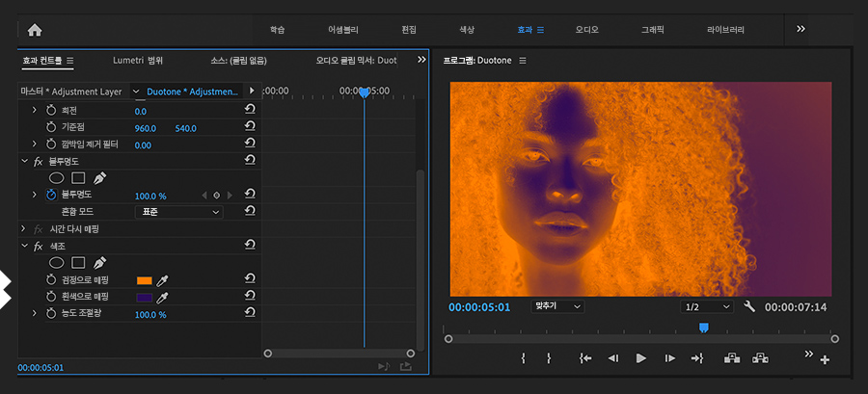
Task: Create 4-point rectangle mask under 불투명도
Action: point(78,178)
